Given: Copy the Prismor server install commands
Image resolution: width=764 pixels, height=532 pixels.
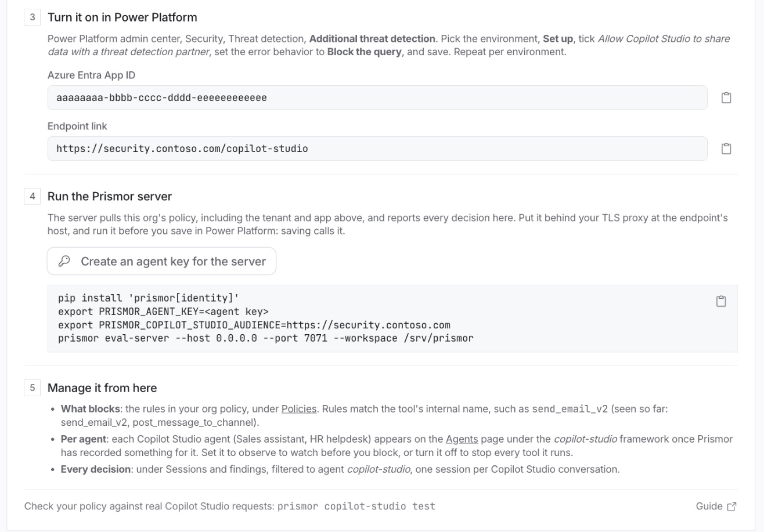Looking at the screenshot, I should (721, 301).
